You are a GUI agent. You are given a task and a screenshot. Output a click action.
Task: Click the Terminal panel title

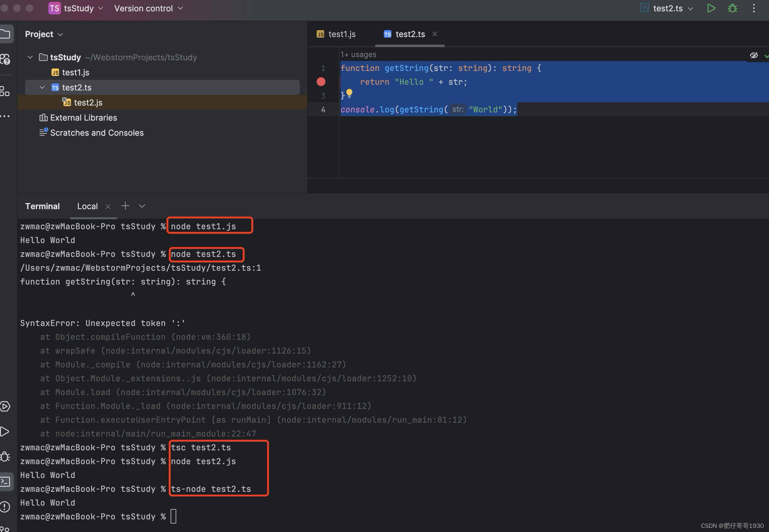coord(42,206)
